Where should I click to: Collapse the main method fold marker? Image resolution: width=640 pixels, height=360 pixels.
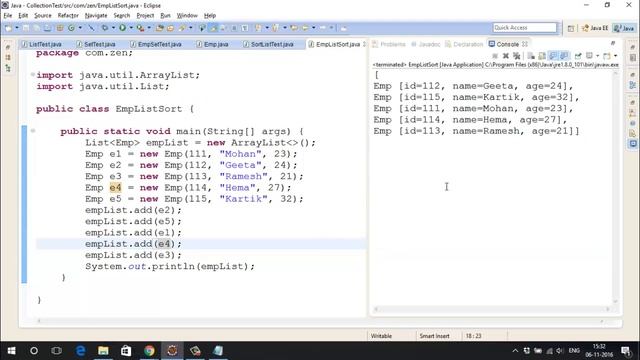pyautogui.click(x=33, y=131)
